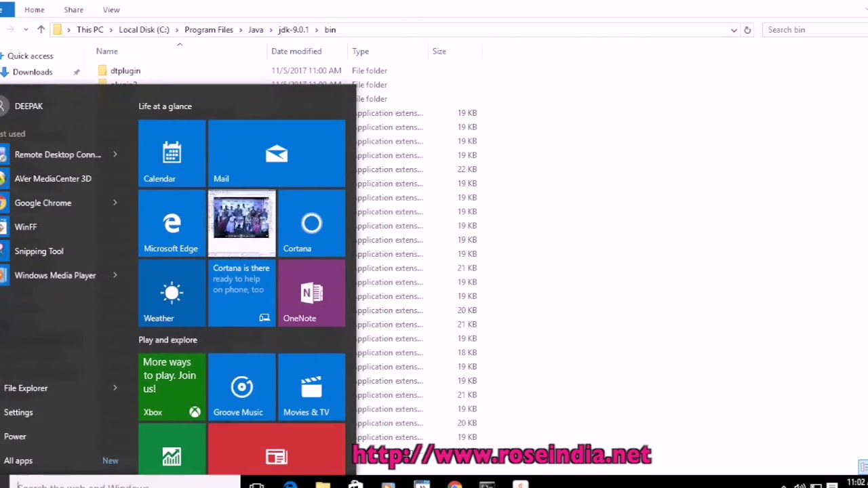Open the Movies & TV tile
The height and width of the screenshot is (488, 868).
click(311, 387)
